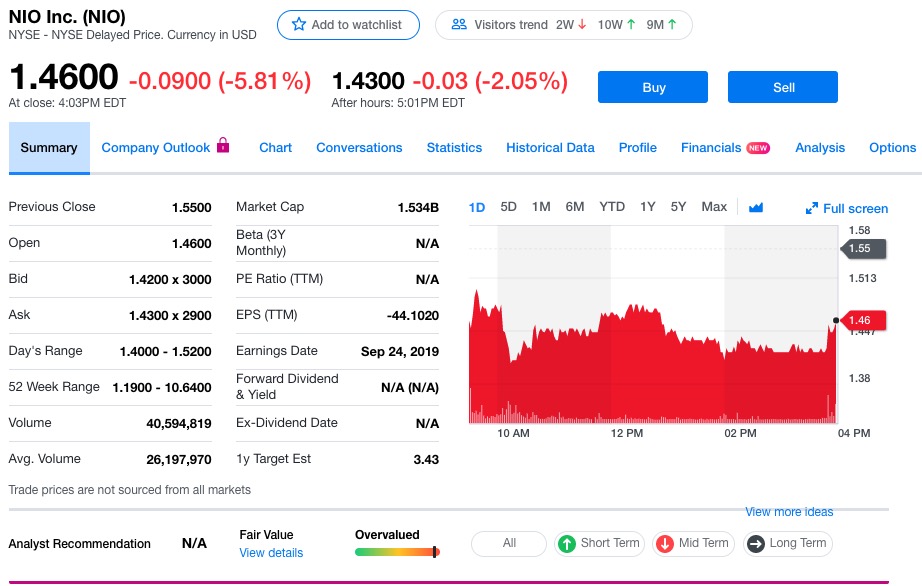Select the 1M chart range
Image resolution: width=922 pixels, height=586 pixels.
coord(541,207)
